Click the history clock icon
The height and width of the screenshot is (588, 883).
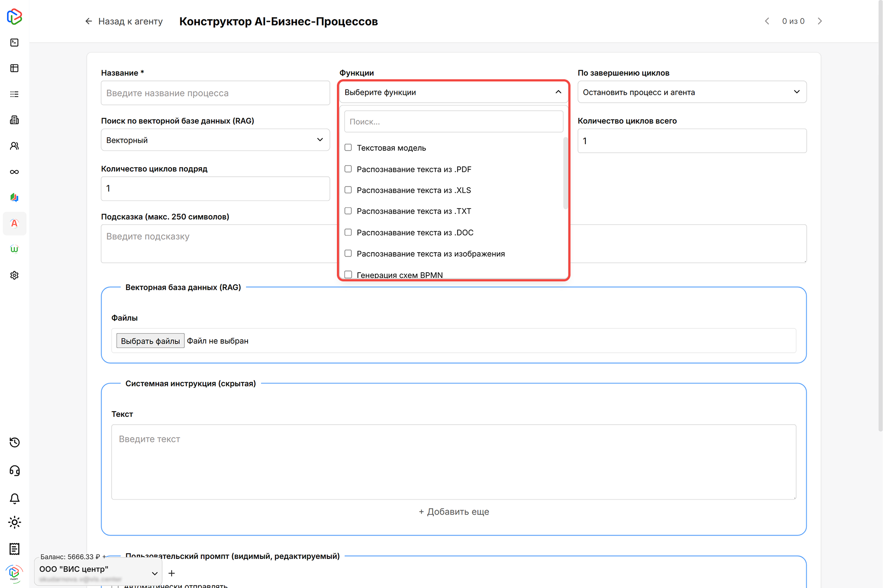(x=14, y=443)
